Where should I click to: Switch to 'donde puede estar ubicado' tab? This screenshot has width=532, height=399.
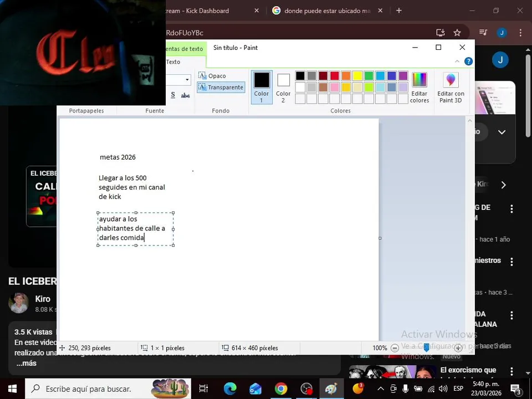click(x=327, y=11)
